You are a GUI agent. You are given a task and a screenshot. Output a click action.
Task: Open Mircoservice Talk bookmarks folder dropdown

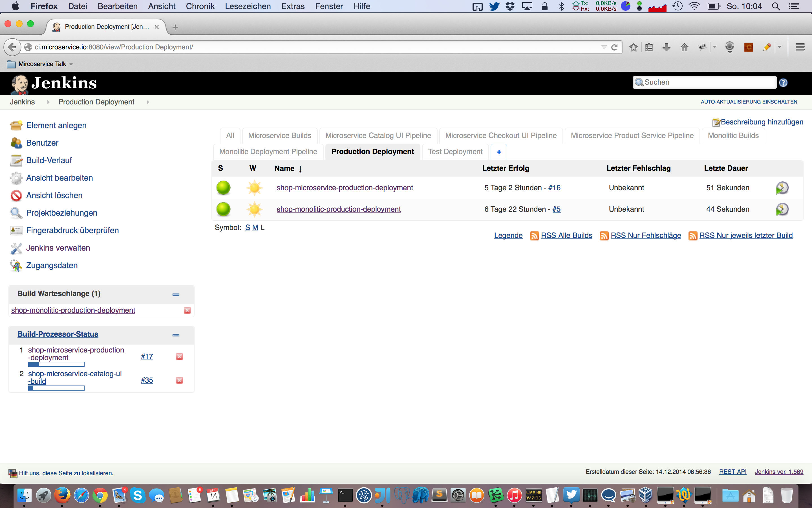pos(71,64)
